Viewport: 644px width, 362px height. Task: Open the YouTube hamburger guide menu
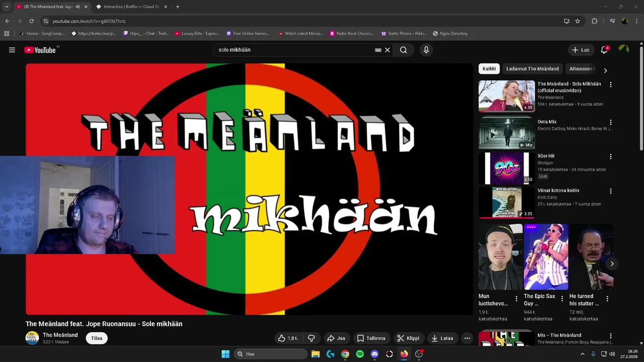[12, 50]
